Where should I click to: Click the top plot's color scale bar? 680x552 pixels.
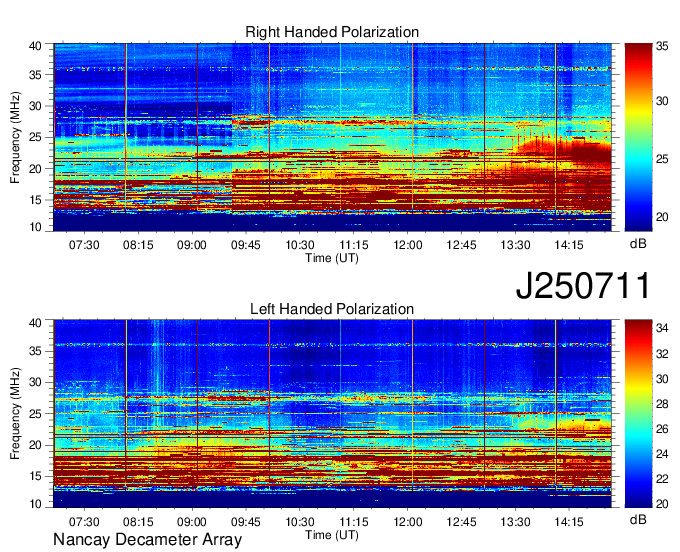(x=638, y=137)
